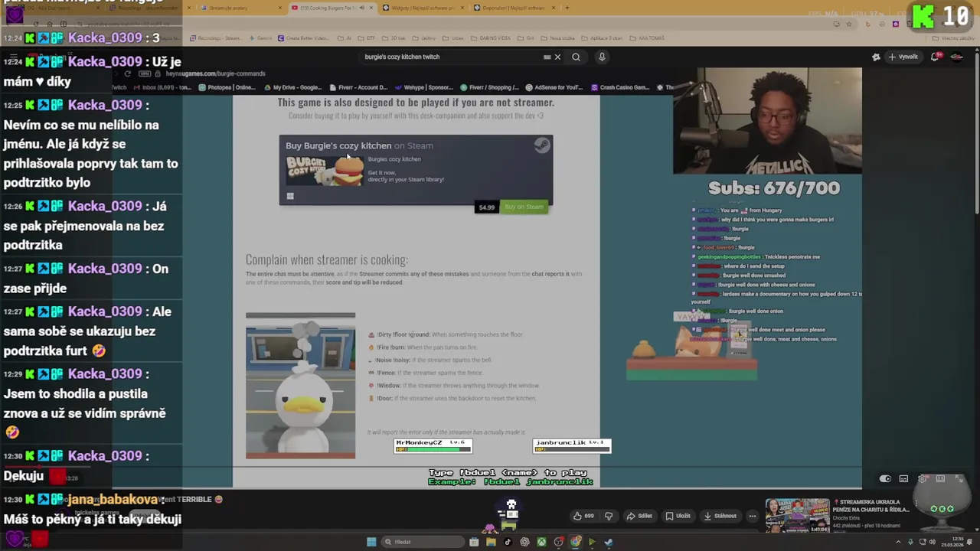Close the Cooking Burgers tab

click(372, 8)
